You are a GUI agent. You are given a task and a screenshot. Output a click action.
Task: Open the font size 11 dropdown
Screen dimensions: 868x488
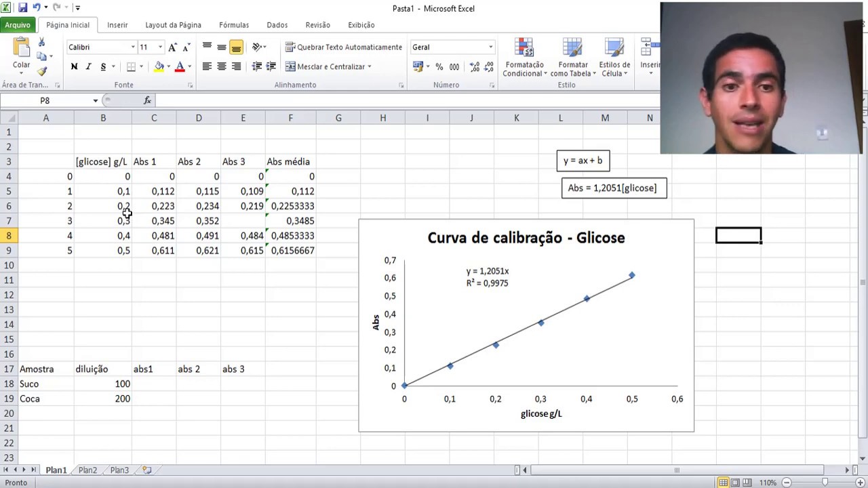tap(160, 47)
